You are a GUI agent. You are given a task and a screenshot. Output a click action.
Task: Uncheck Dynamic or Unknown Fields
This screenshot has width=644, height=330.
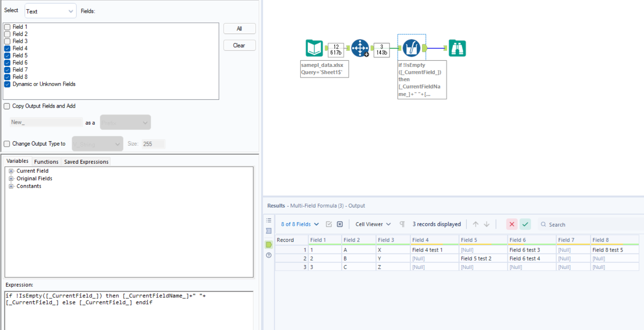(x=7, y=84)
